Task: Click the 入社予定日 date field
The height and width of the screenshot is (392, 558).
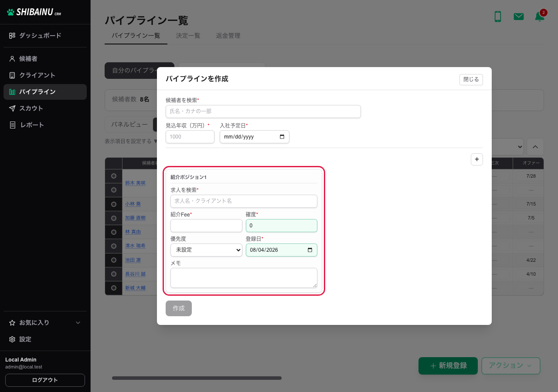Action: [255, 137]
